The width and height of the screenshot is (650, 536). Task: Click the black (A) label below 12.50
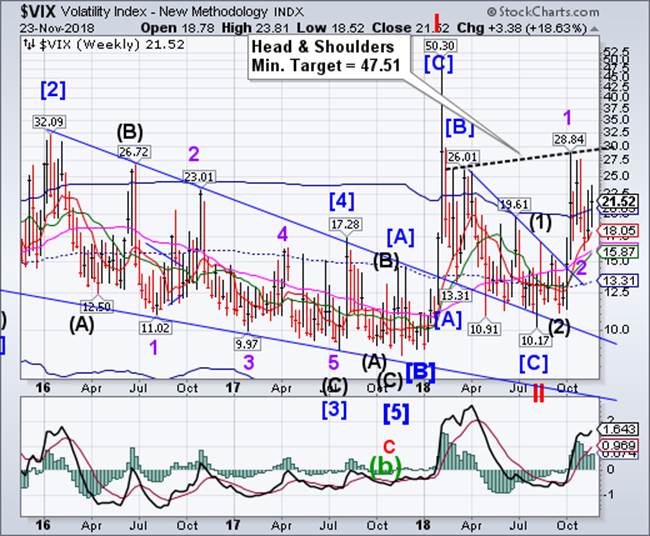click(x=82, y=325)
